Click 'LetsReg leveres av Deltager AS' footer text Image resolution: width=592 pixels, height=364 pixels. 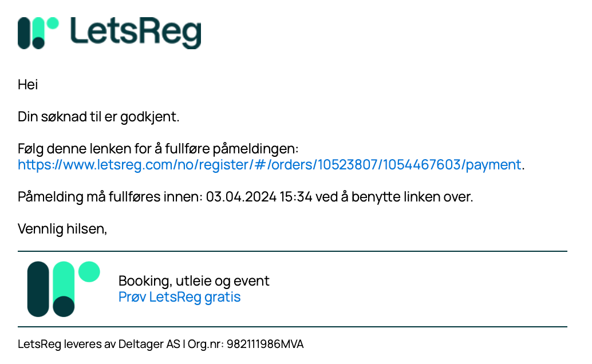99,344
